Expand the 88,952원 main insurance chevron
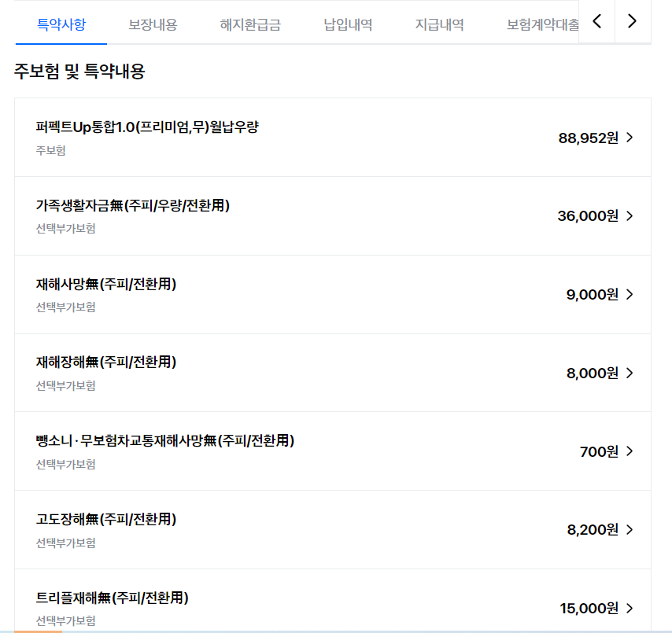 629,138
